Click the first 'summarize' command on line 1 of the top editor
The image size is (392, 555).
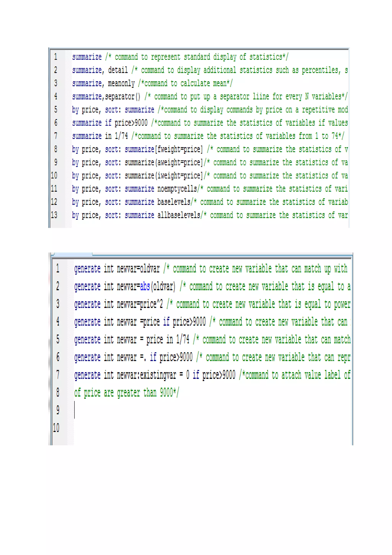tap(87, 57)
